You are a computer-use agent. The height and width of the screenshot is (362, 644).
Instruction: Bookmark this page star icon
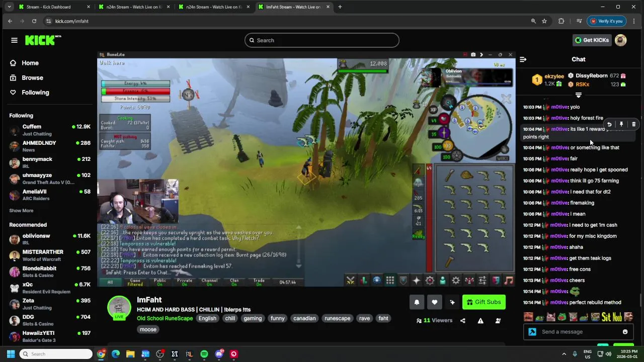544,21
